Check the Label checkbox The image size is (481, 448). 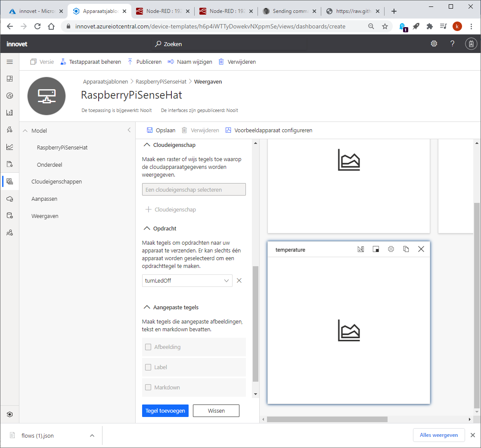pyautogui.click(x=148, y=367)
